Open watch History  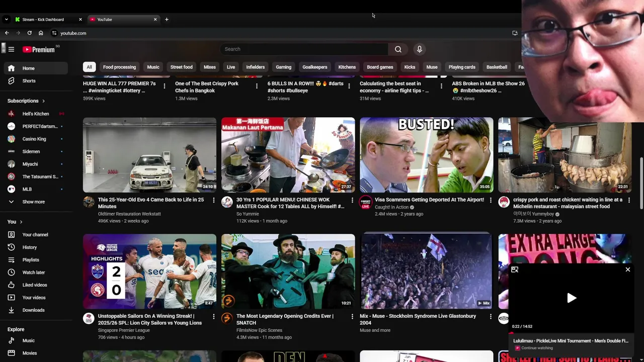tap(35, 247)
